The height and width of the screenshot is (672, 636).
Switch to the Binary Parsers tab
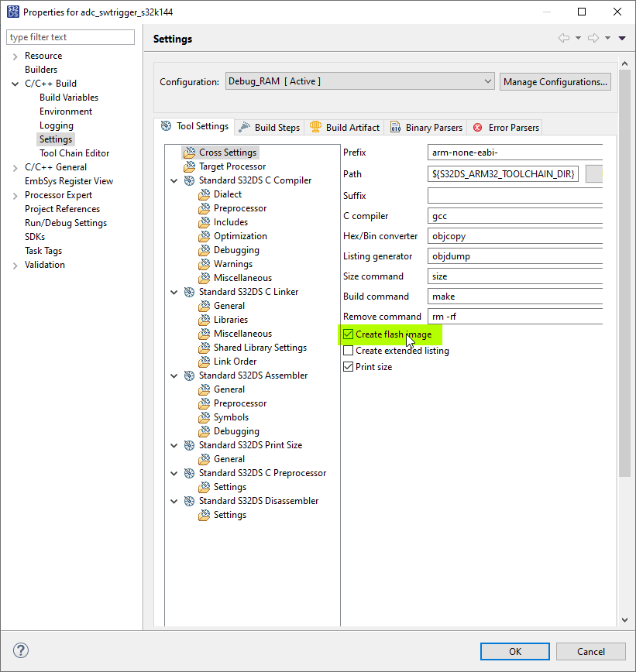(x=426, y=127)
